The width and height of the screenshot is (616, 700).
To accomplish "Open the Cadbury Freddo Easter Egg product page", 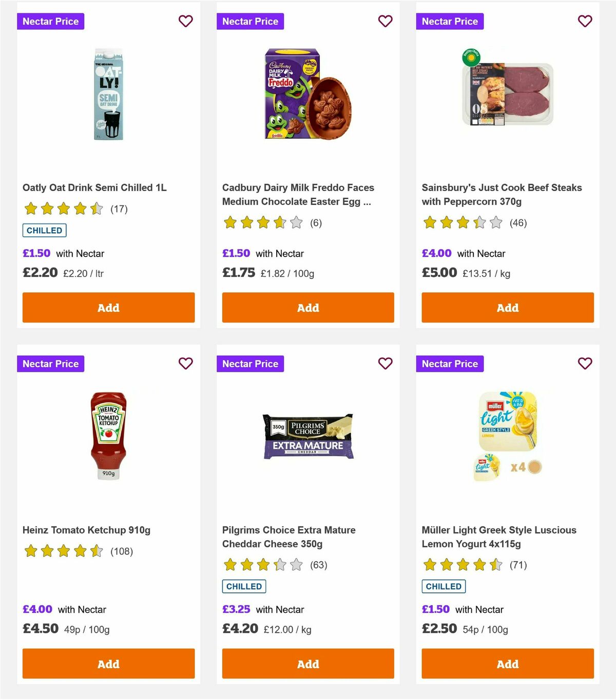I will click(298, 194).
